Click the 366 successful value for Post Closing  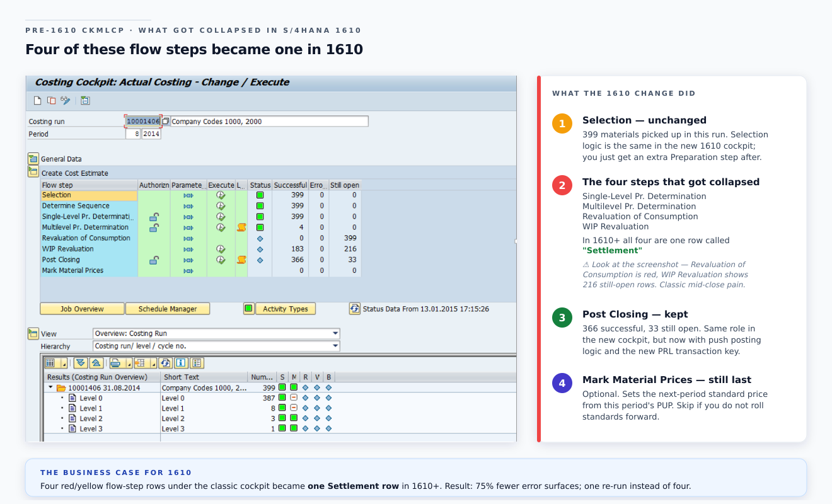[x=297, y=260]
